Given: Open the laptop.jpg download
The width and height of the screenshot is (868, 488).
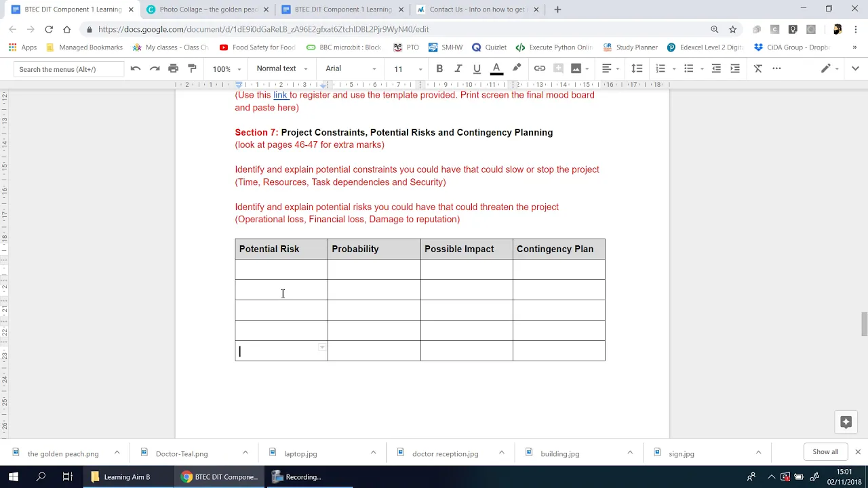Looking at the screenshot, I should 300,453.
